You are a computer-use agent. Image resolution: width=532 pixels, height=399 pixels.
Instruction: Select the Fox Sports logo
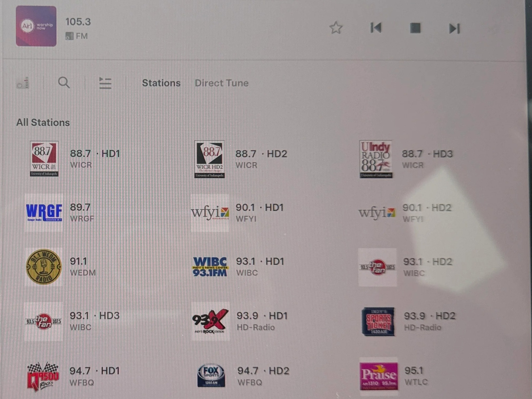tap(211, 375)
